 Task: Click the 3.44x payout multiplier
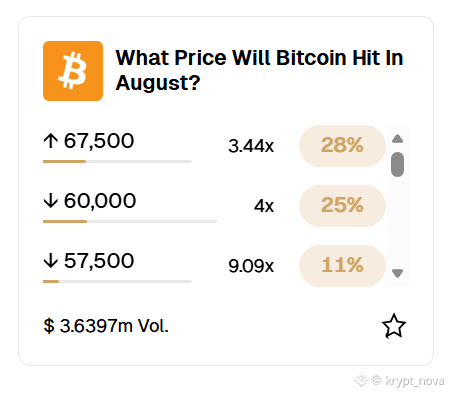[x=251, y=146]
